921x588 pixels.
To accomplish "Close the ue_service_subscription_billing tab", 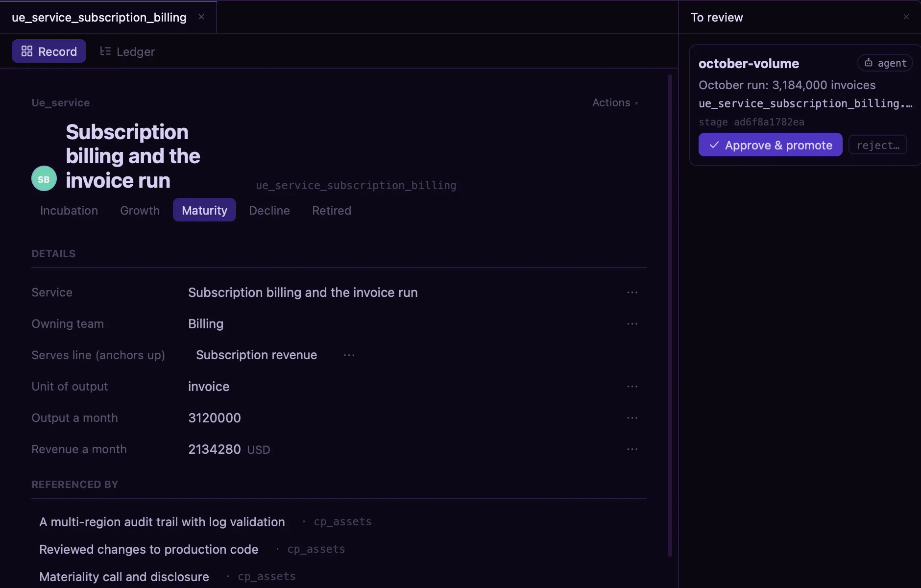I will tap(201, 17).
